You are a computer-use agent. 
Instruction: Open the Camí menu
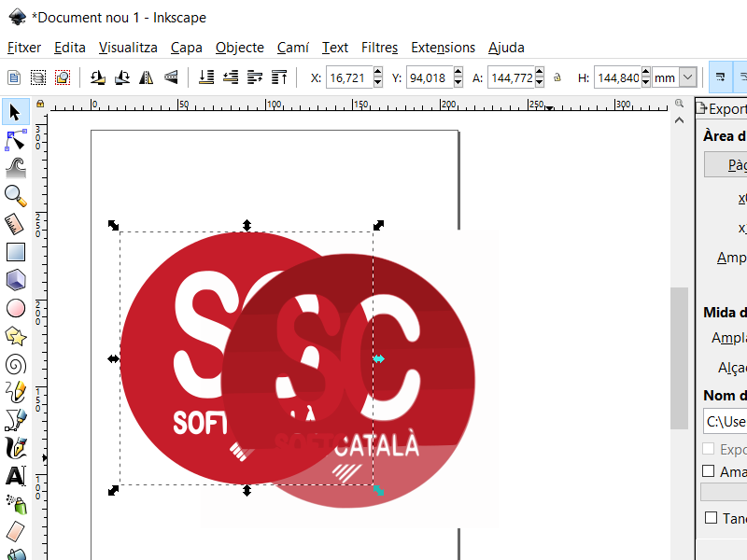pyautogui.click(x=293, y=48)
